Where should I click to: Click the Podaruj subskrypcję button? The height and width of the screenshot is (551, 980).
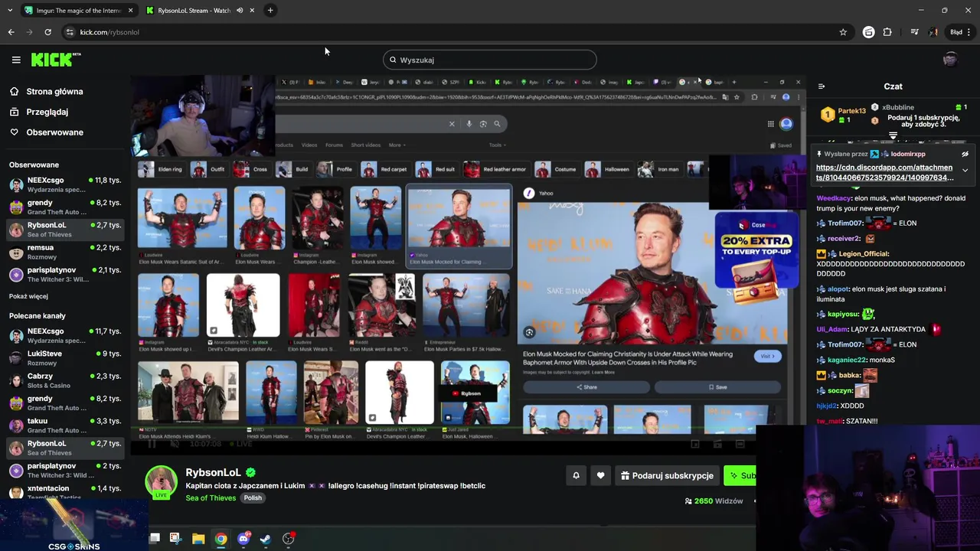(x=667, y=475)
